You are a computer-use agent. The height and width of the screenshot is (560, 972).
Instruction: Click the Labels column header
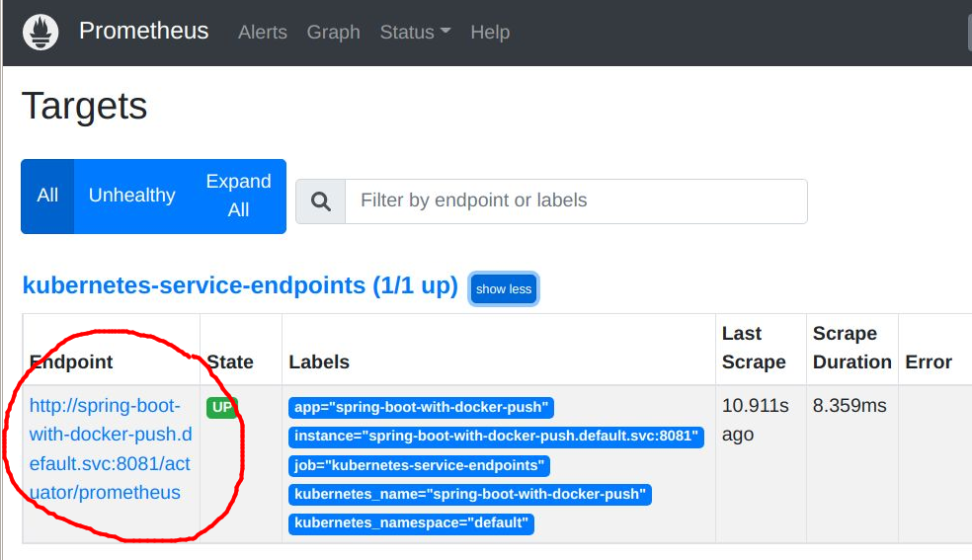[x=319, y=361]
